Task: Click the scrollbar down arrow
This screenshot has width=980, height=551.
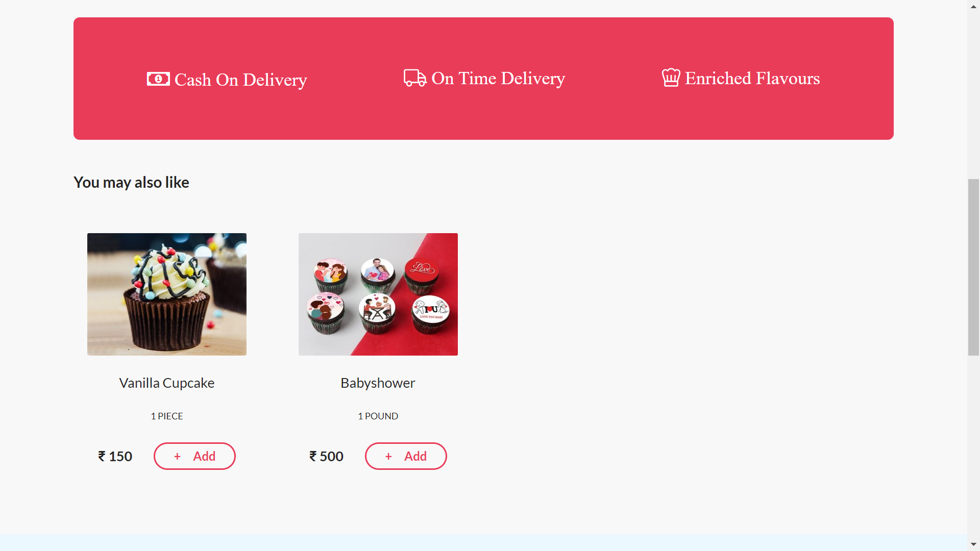Action: (973, 545)
